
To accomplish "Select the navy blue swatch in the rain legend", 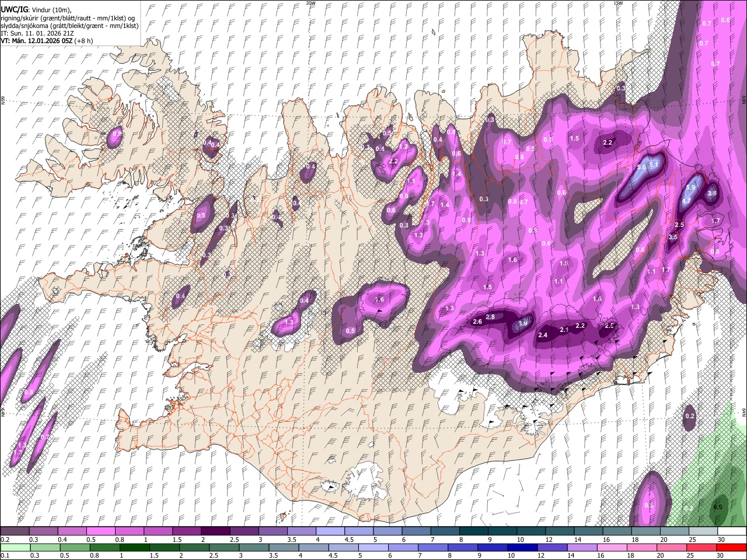I will click(x=522, y=547).
